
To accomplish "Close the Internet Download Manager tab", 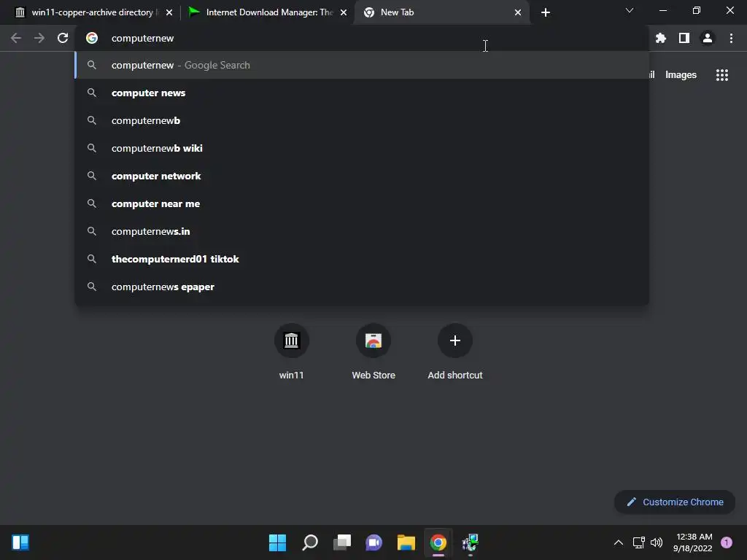I will (x=344, y=12).
